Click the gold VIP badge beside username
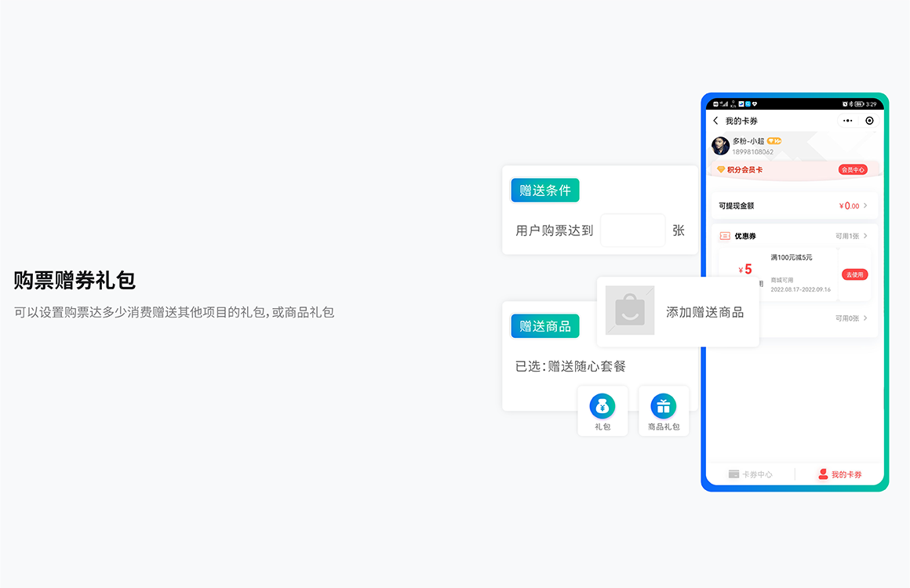910x588 pixels. [773, 141]
